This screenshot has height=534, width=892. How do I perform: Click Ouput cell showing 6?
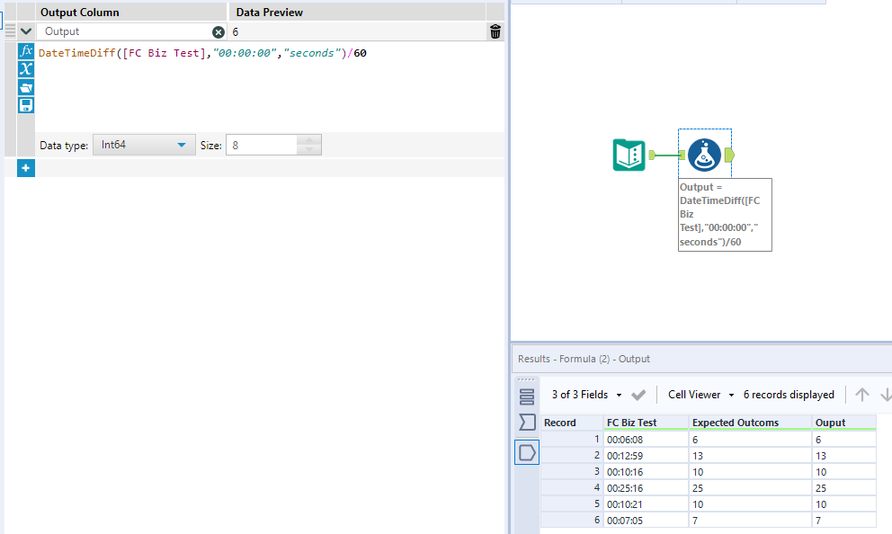pos(844,440)
